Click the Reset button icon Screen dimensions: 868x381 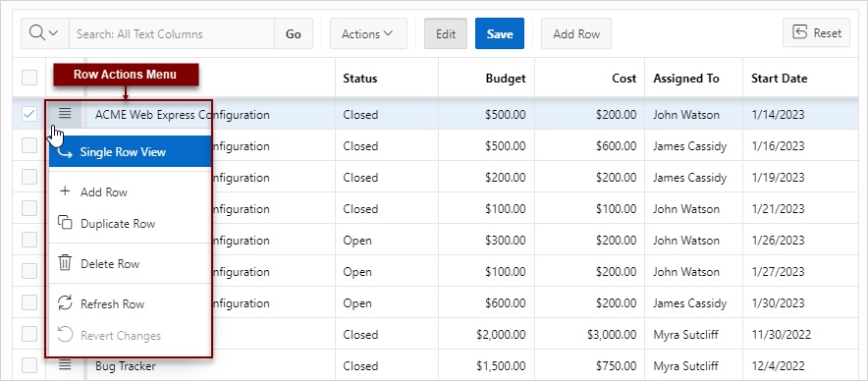800,32
